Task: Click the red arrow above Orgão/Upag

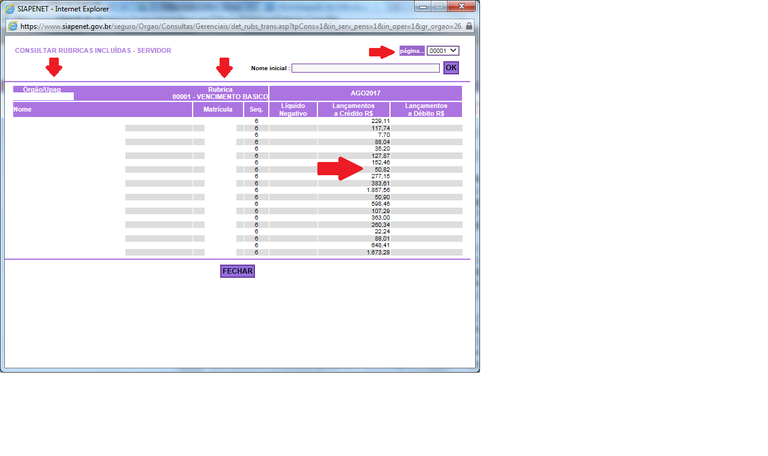Action: (54, 68)
